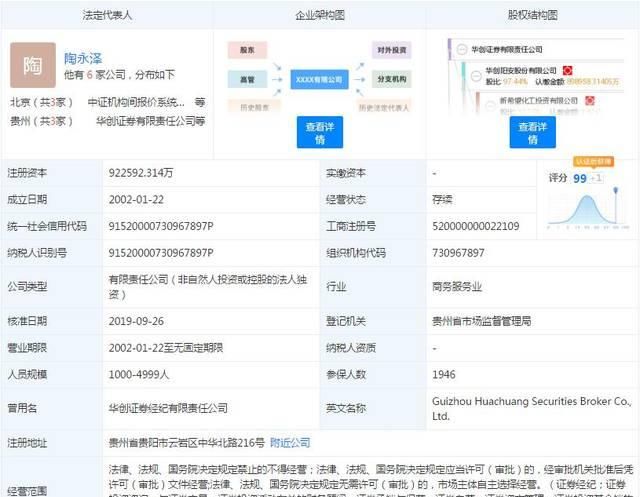The image size is (640, 497).
Task: Click the 6 companies count link
Action: (90, 75)
